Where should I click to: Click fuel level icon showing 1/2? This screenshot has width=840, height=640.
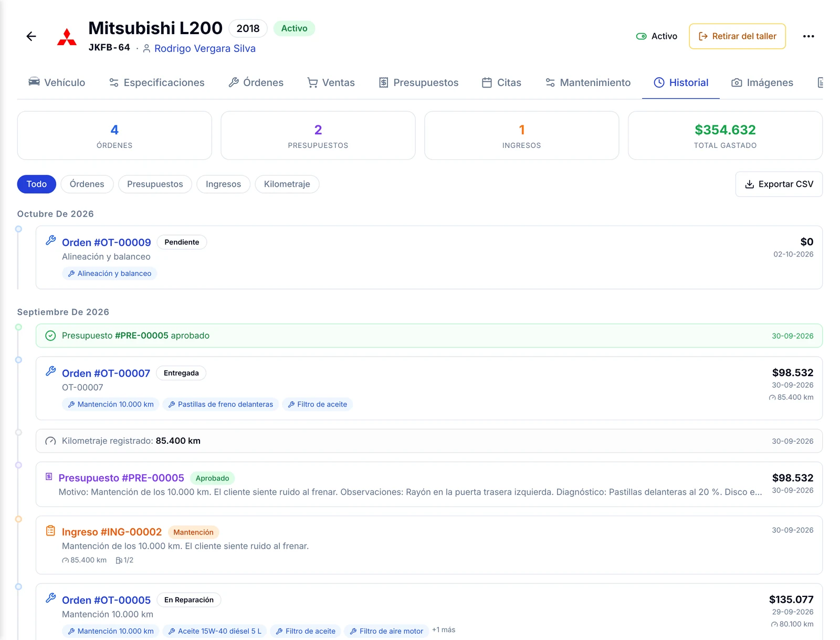tap(119, 560)
